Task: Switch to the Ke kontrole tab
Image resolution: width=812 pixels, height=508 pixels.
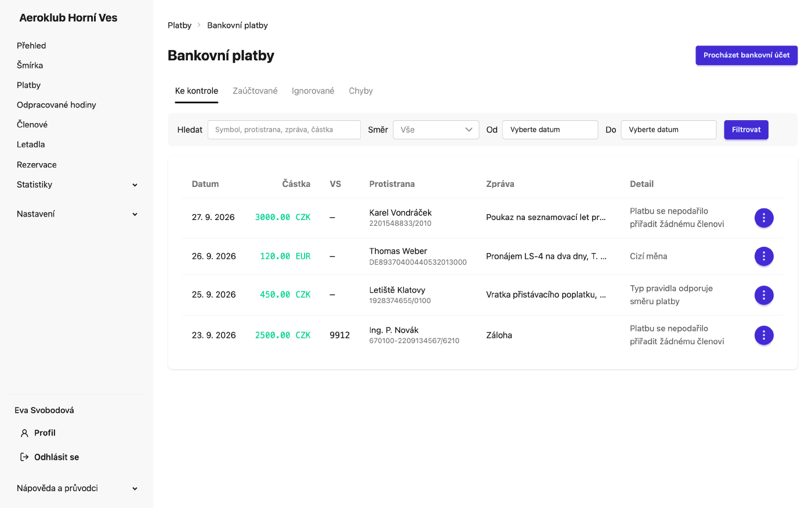Action: (197, 91)
